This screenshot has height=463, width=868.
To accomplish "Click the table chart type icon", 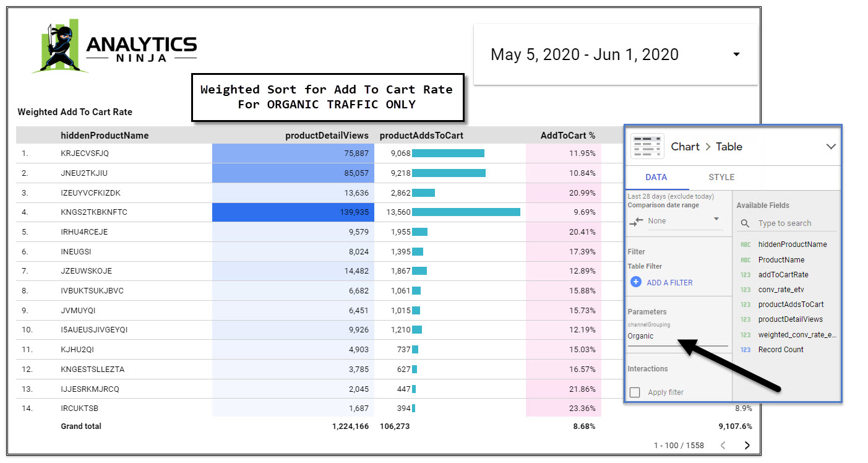I will [647, 147].
